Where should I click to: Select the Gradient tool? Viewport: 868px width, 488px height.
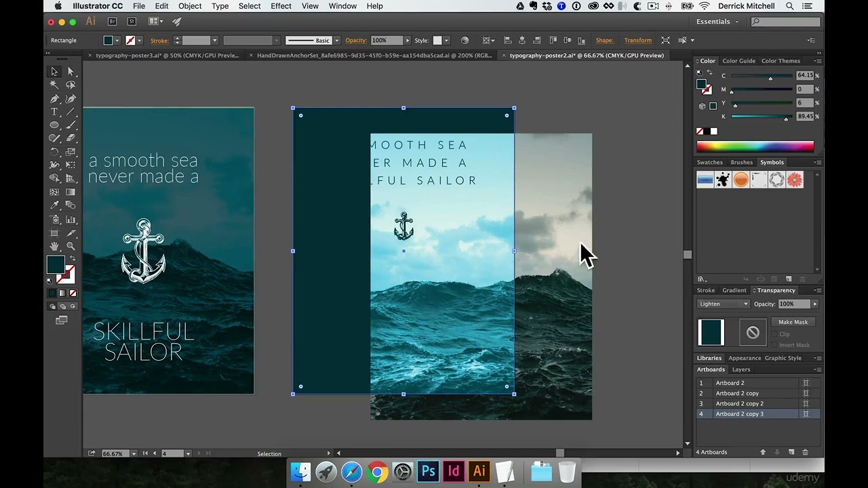[x=71, y=192]
